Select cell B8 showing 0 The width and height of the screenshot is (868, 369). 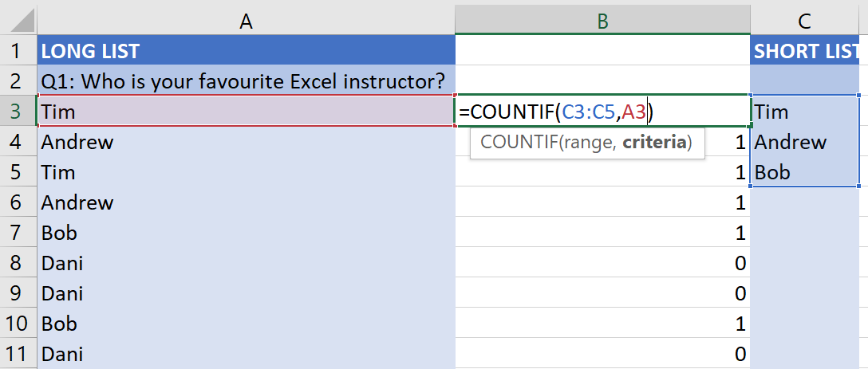[603, 263]
